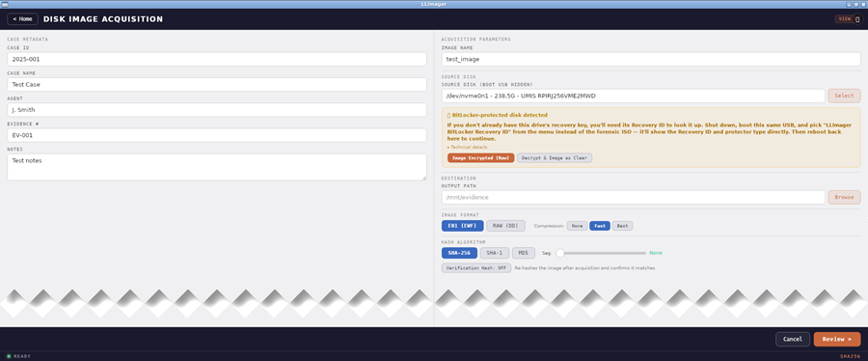Select Image Encrypted (Raw) mode
The height and width of the screenshot is (361, 868).
480,157
